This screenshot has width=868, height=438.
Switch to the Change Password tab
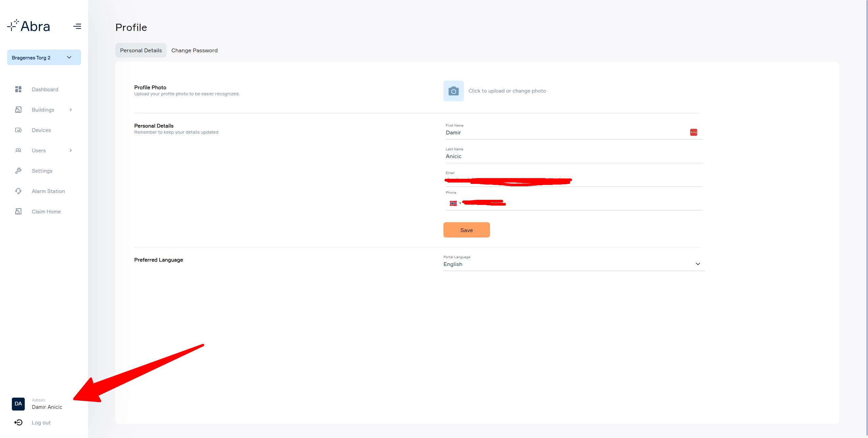tap(194, 50)
